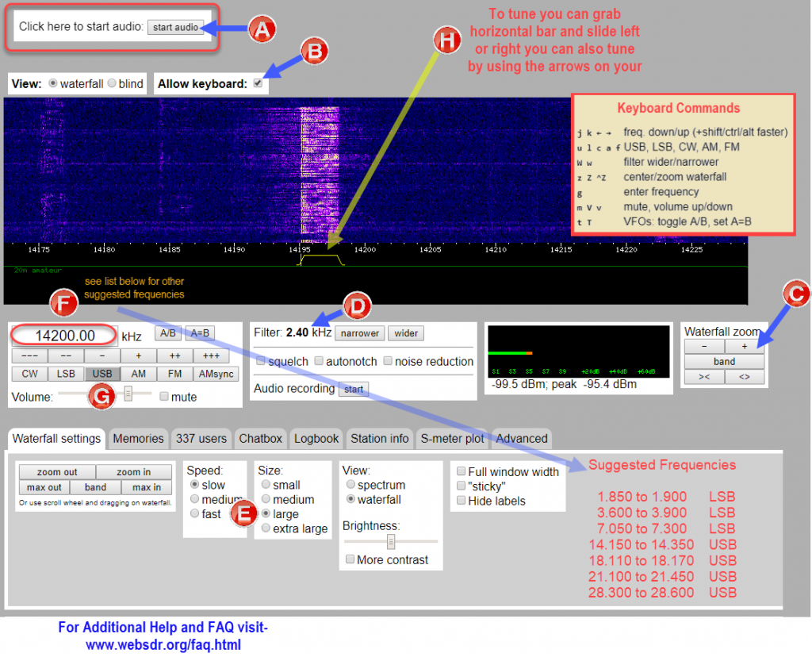Viewport: 812px width, 657px height.
Task: Click the start audio button
Action: 175,28
